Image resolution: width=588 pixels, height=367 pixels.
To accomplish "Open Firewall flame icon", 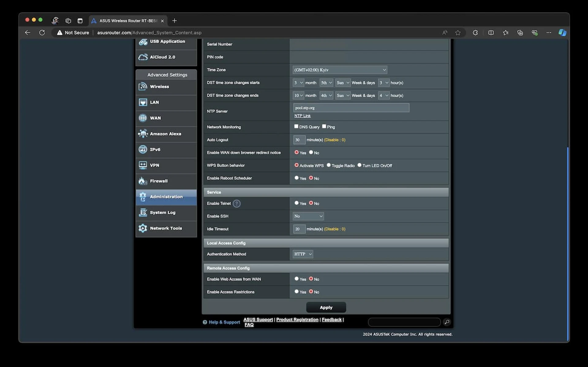I will [x=143, y=181].
